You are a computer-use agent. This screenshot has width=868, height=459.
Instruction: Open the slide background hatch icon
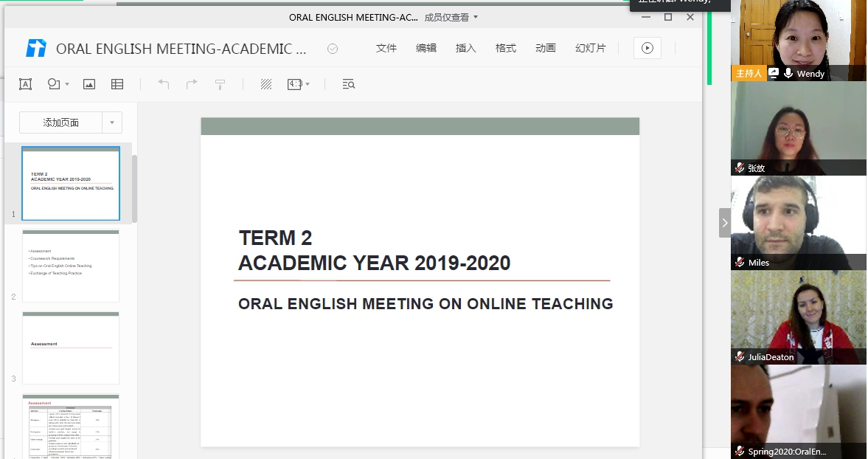click(x=266, y=84)
